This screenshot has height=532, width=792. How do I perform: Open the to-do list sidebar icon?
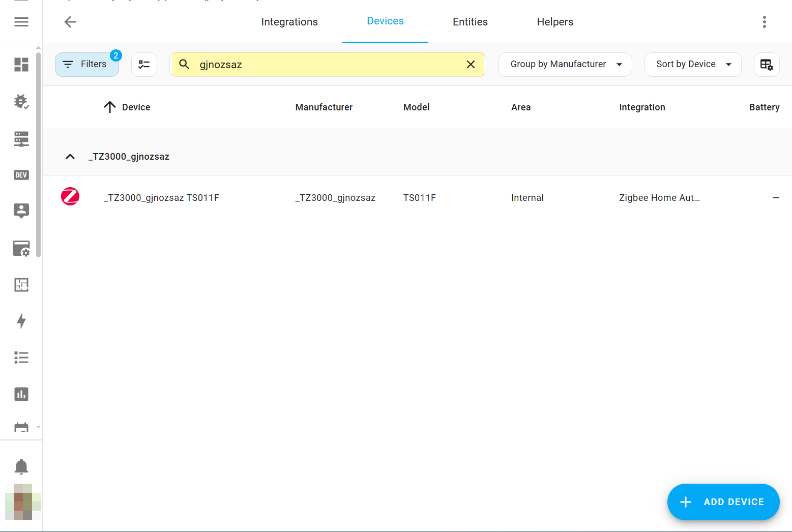pos(21,358)
